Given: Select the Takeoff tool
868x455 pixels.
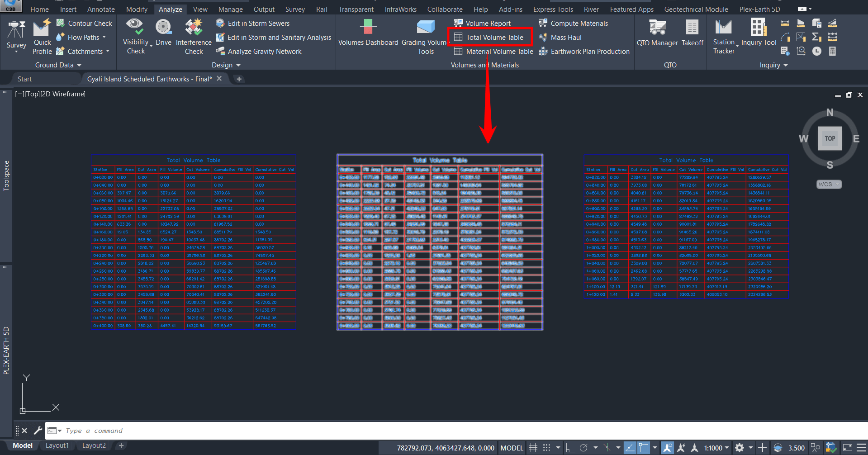Looking at the screenshot, I should [692, 33].
